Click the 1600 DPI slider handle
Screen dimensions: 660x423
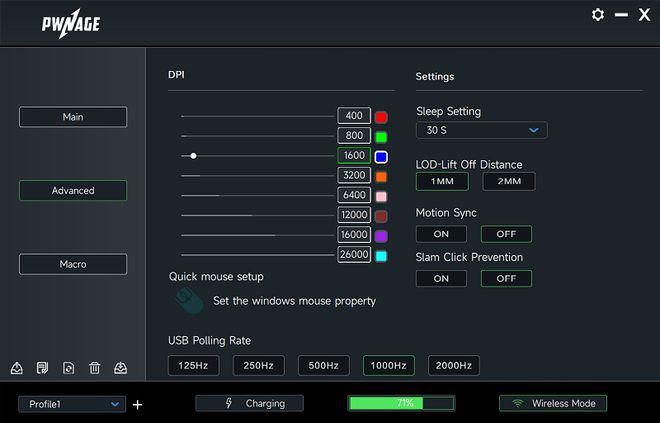point(193,156)
